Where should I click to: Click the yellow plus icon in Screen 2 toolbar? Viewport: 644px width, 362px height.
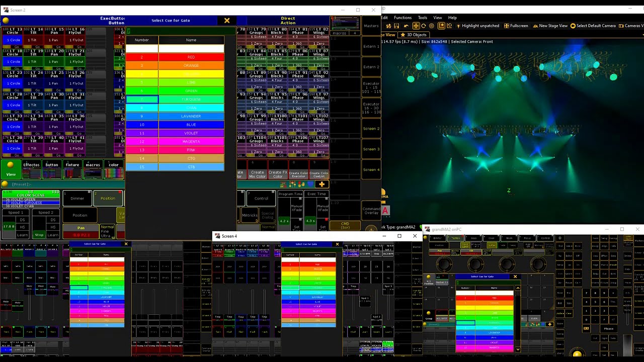[321, 185]
